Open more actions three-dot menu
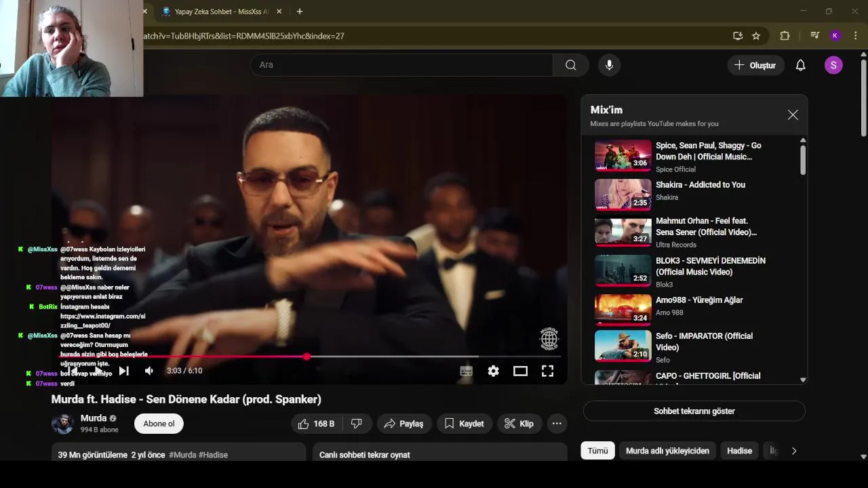The width and height of the screenshot is (868, 488). [x=557, y=424]
